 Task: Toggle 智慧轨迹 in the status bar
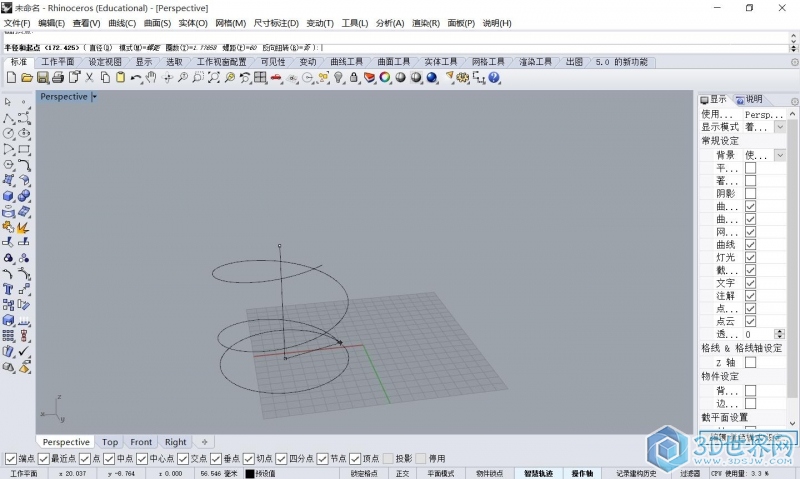538,473
